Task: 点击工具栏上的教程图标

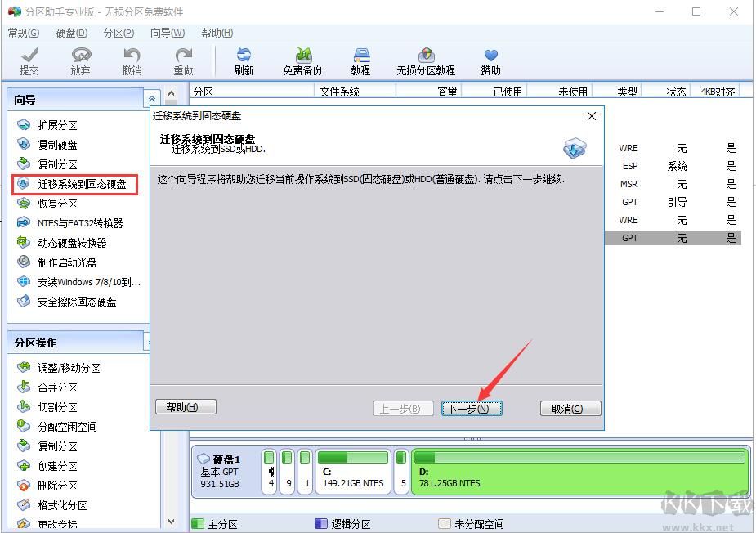Action: [360, 57]
